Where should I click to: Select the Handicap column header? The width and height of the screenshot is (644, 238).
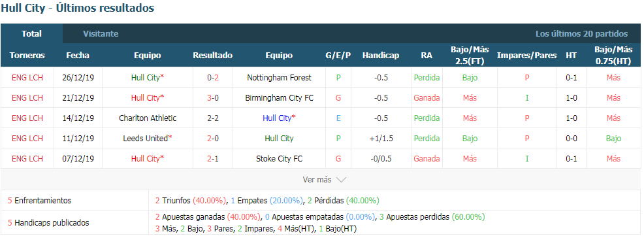tap(381, 56)
